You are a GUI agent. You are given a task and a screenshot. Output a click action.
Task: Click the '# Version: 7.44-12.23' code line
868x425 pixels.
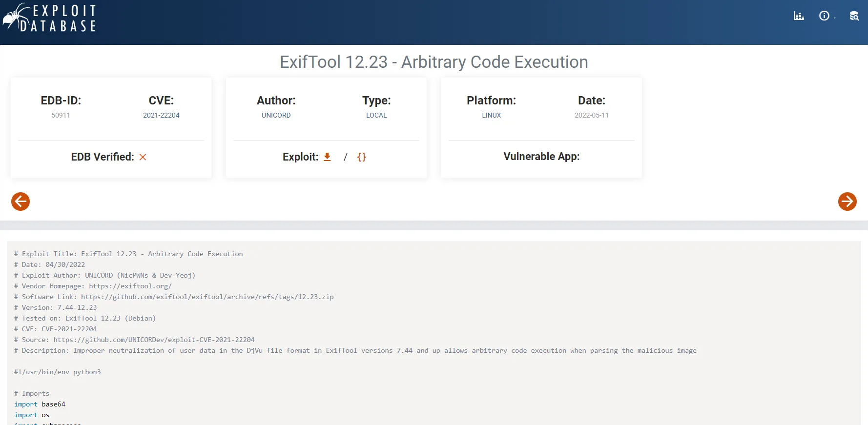coord(56,307)
